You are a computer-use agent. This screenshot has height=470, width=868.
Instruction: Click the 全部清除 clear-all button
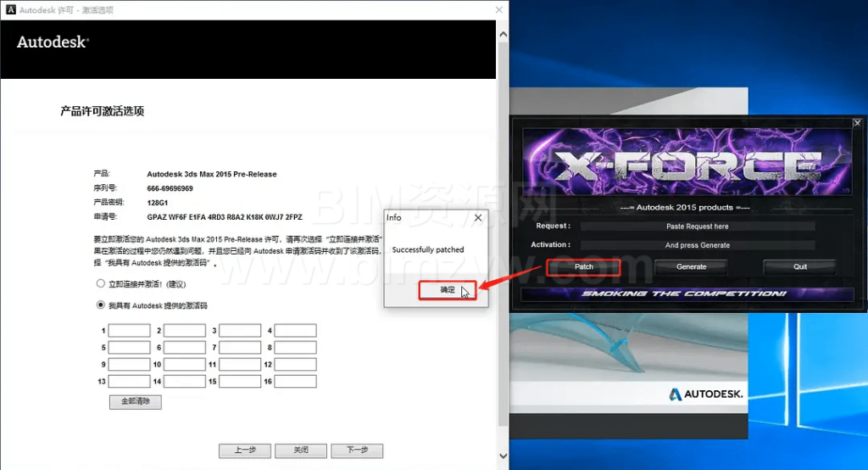[135, 402]
